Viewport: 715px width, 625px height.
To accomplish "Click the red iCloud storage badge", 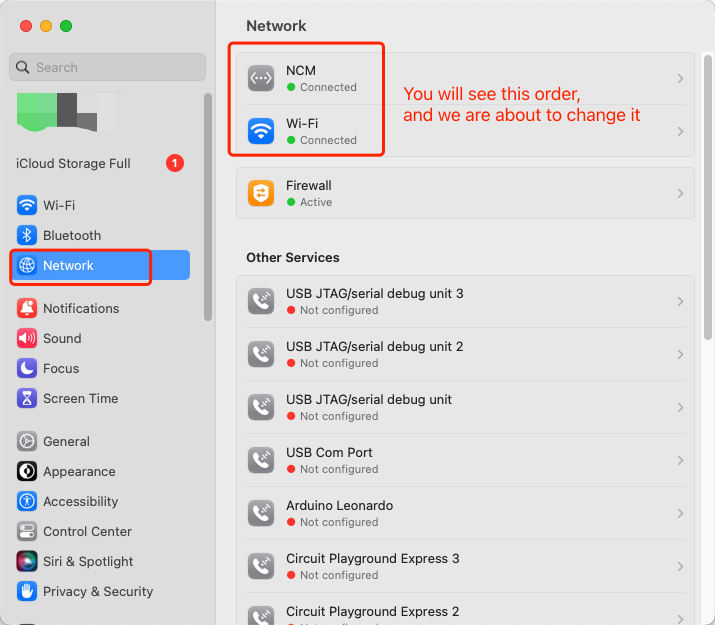I will (175, 163).
